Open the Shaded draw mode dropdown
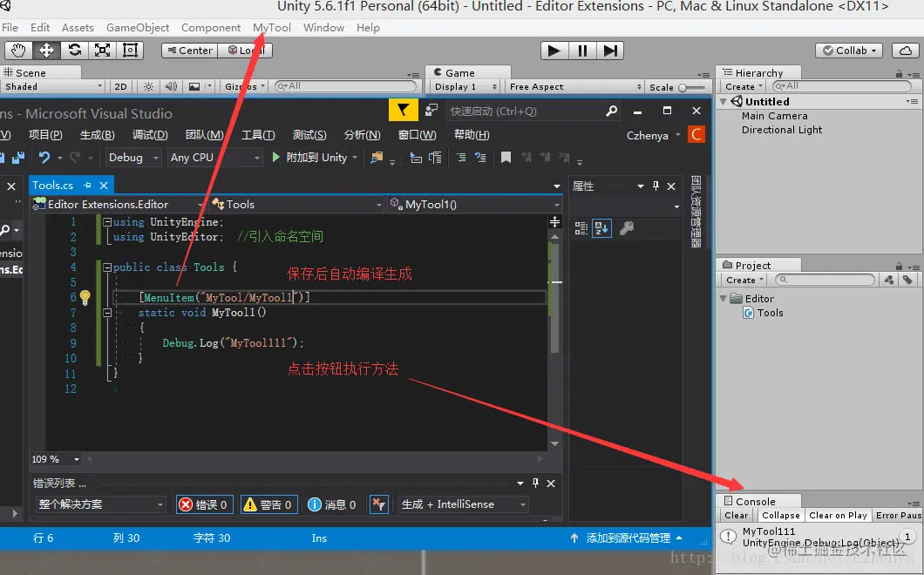 click(x=52, y=86)
